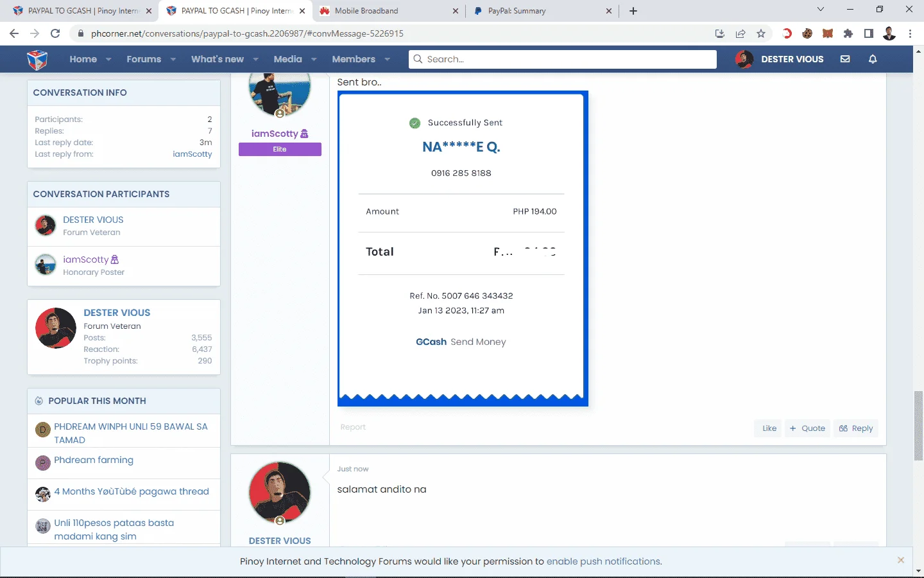
Task: Click the forum search field
Action: (563, 59)
